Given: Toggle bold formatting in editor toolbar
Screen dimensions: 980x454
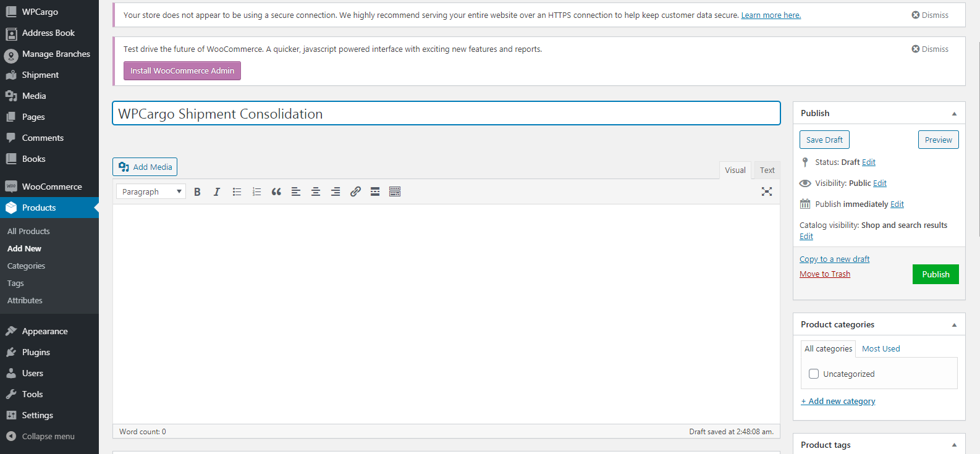Looking at the screenshot, I should tap(197, 192).
